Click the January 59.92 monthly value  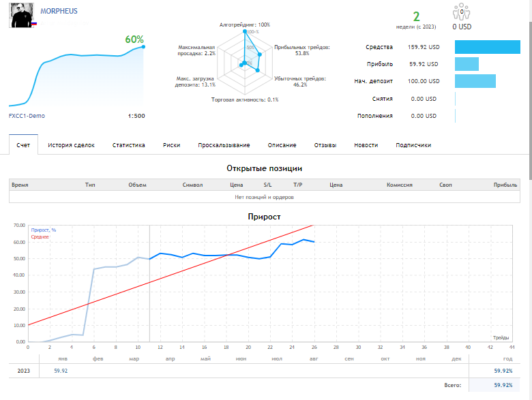[61, 371]
